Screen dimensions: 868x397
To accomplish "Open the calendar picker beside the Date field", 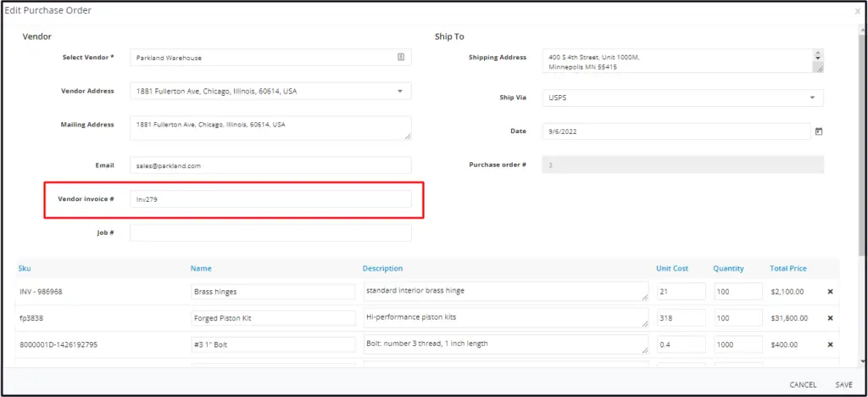I will pos(820,131).
